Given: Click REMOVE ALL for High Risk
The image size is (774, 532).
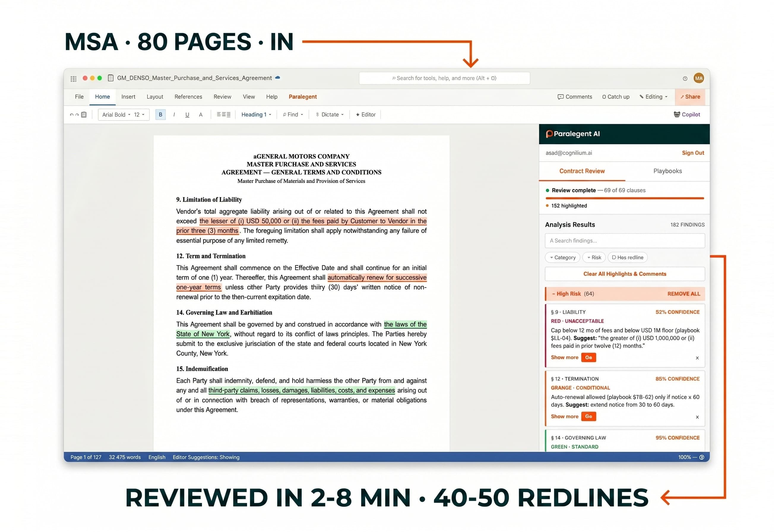Looking at the screenshot, I should click(683, 294).
